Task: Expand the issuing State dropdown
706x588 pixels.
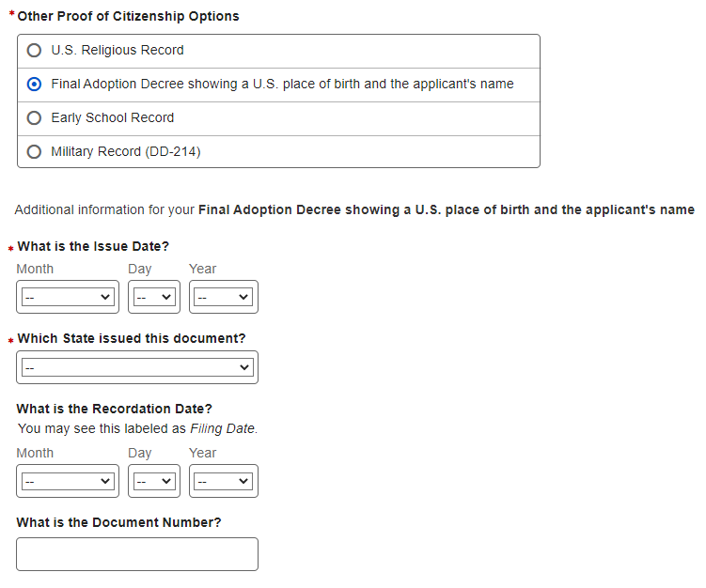Action: point(136,367)
